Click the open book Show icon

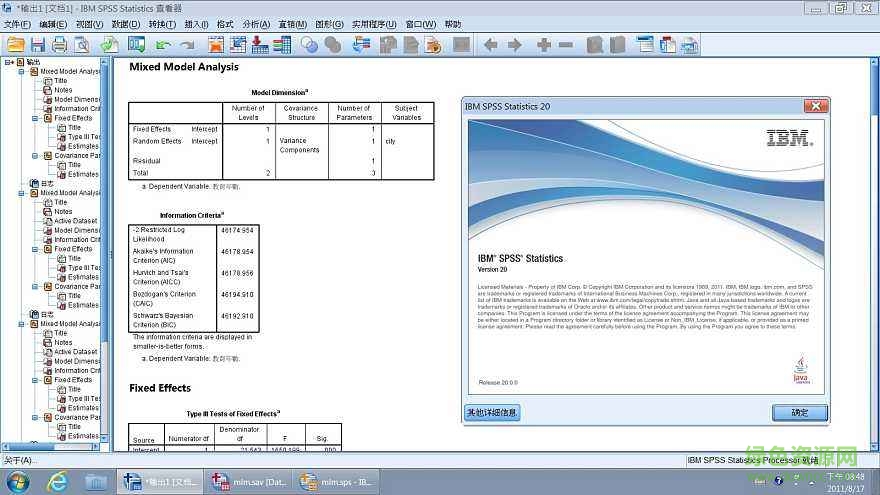pyautogui.click(x=595, y=45)
